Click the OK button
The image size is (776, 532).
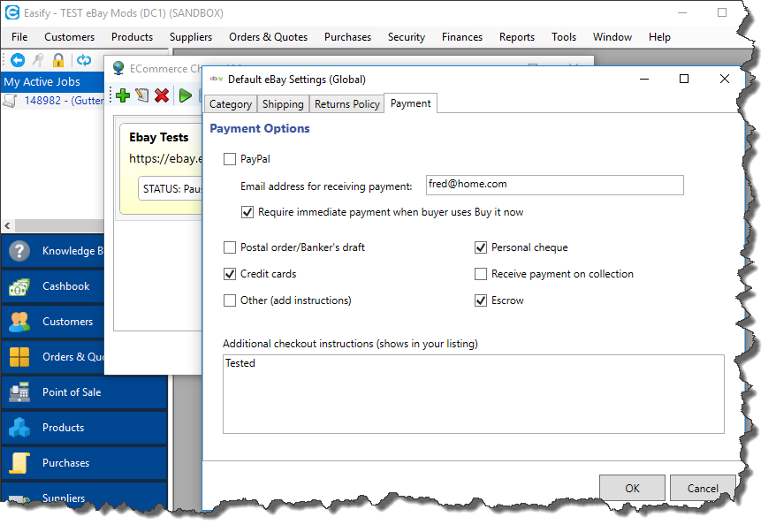coord(632,488)
